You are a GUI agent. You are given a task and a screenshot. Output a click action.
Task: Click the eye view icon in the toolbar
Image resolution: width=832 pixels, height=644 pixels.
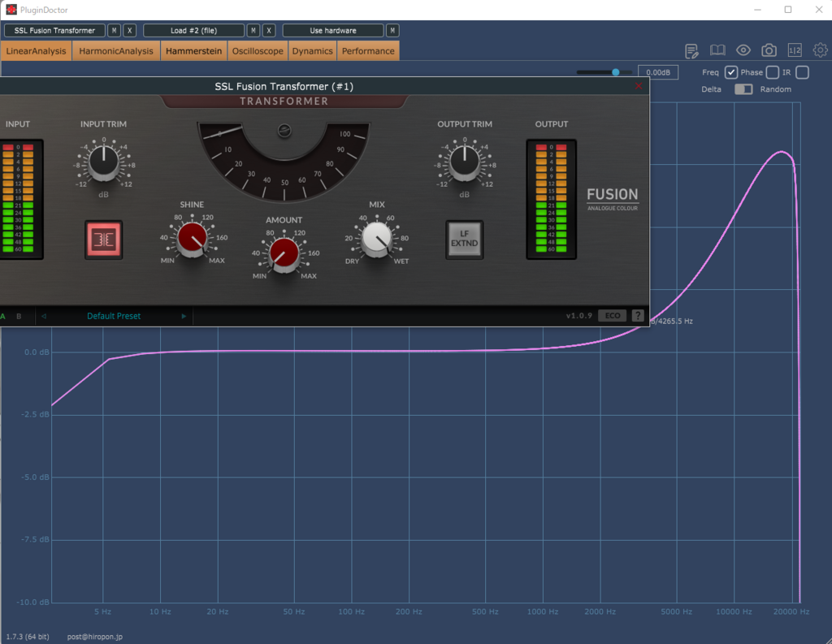click(x=743, y=50)
